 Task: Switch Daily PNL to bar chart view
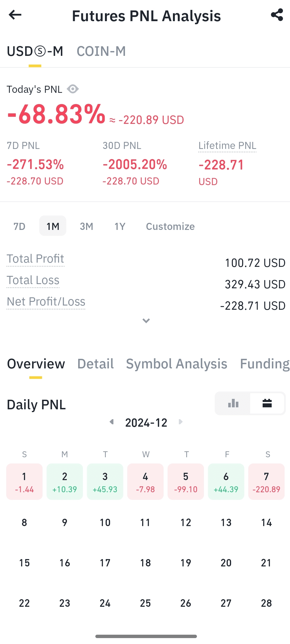coord(233,403)
